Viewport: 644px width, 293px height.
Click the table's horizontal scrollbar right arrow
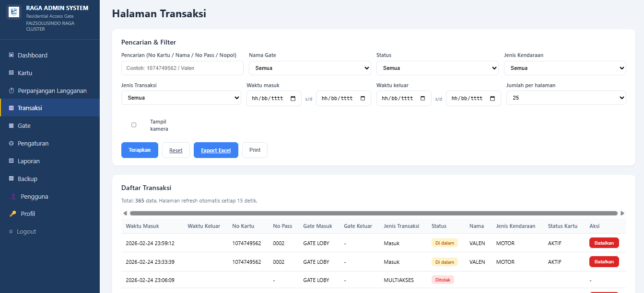click(622, 213)
